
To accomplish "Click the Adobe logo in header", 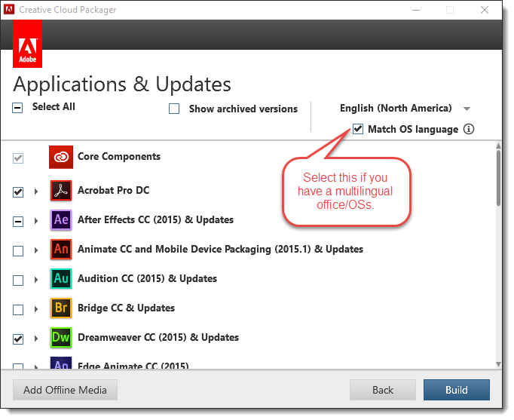I will (x=28, y=44).
